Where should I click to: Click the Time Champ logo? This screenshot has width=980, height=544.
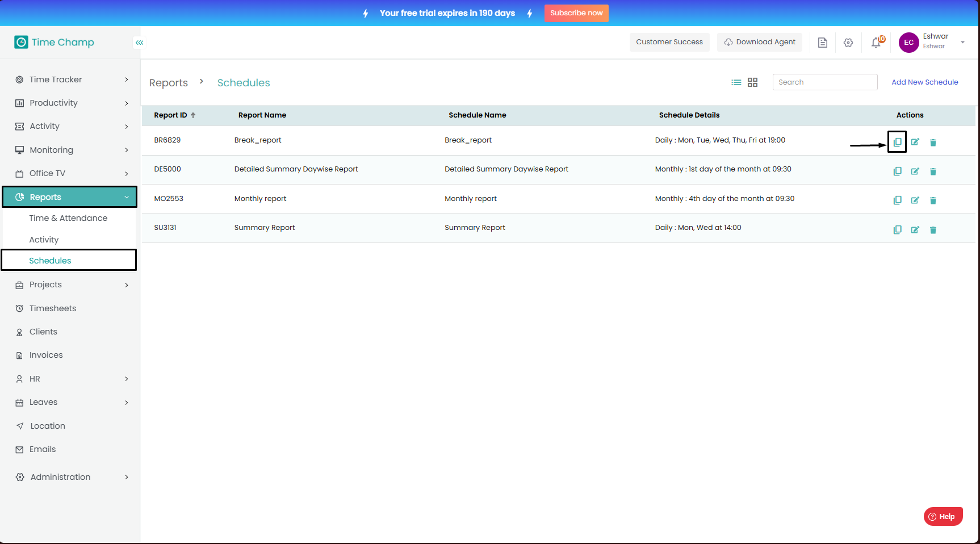pyautogui.click(x=55, y=42)
